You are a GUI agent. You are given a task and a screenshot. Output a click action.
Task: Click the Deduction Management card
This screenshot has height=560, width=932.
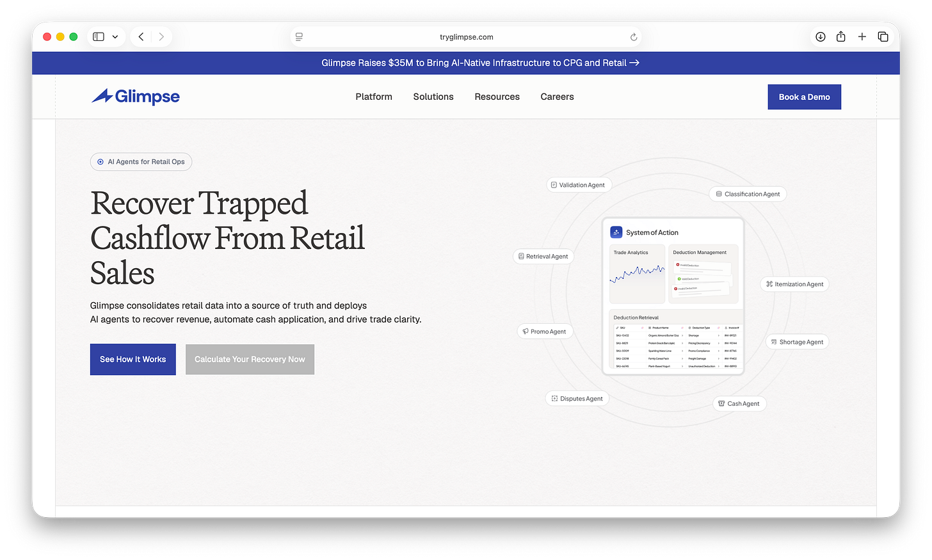point(703,274)
